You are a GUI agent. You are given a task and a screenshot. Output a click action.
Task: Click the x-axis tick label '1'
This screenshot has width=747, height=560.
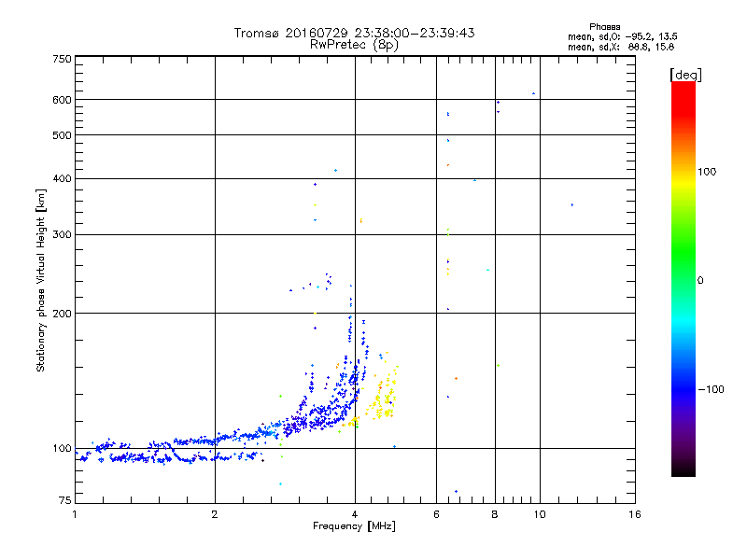click(x=75, y=514)
